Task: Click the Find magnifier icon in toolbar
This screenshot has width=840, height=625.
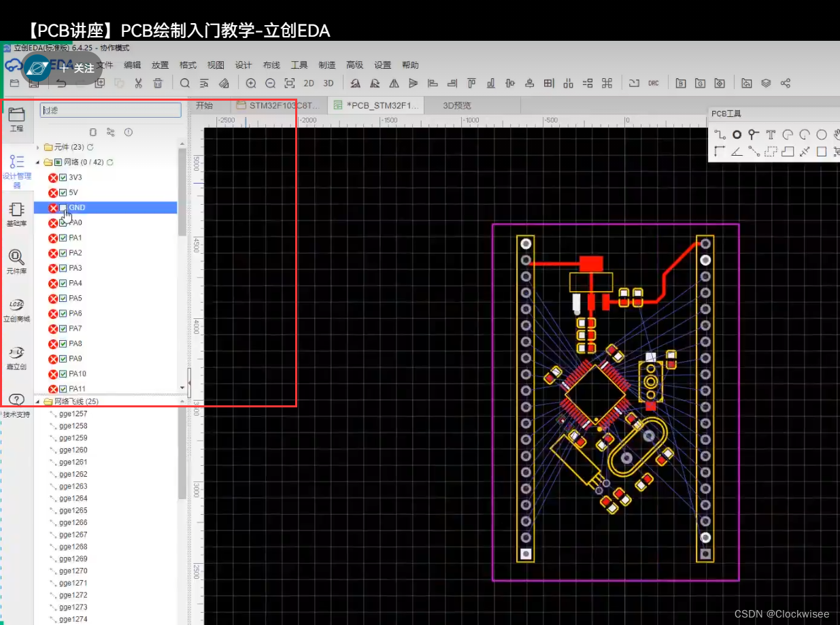Action: 185,83
